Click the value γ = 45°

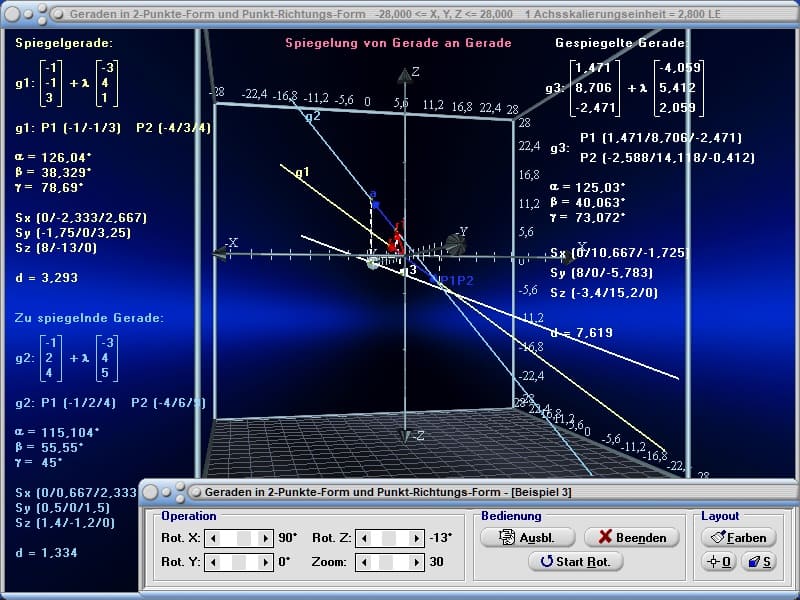pyautogui.click(x=38, y=462)
